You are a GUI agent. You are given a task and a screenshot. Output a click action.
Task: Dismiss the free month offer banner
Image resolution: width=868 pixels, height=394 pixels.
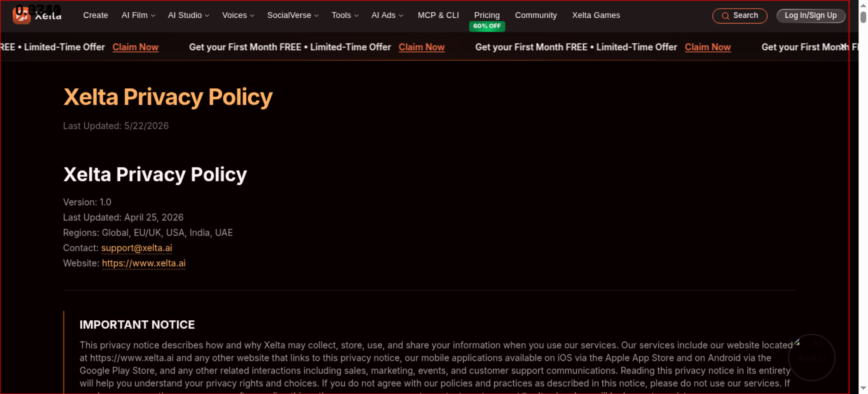pyautogui.click(x=843, y=46)
